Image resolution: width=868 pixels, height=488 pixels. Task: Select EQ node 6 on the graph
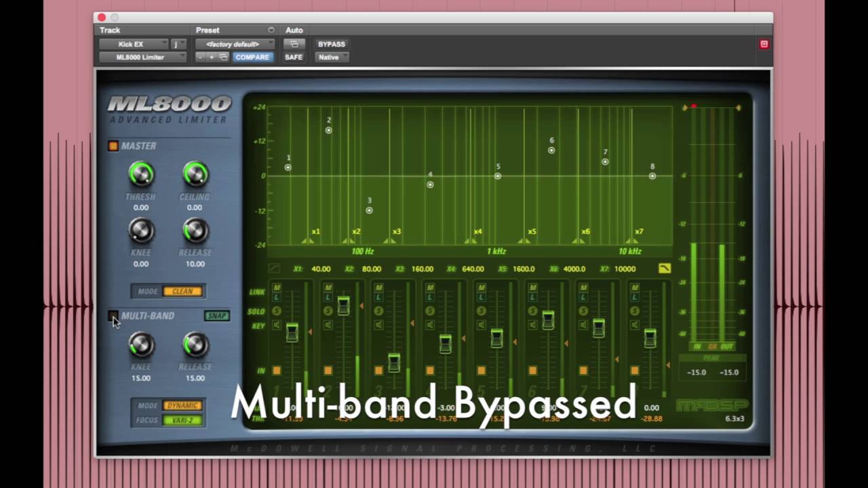[551, 150]
